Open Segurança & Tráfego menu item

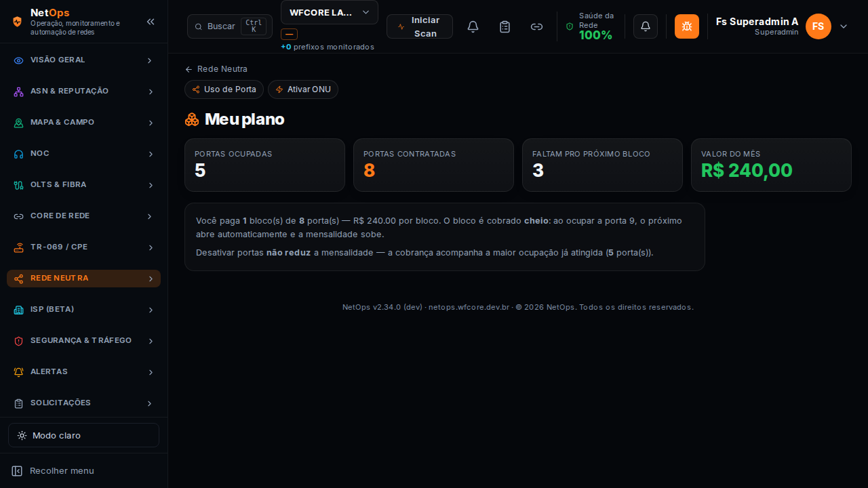pos(83,341)
